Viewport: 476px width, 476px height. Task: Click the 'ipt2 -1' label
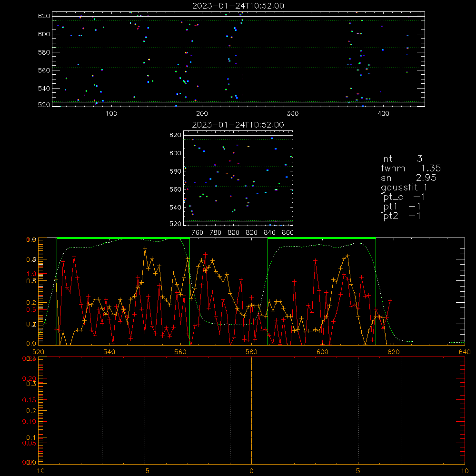(x=401, y=216)
